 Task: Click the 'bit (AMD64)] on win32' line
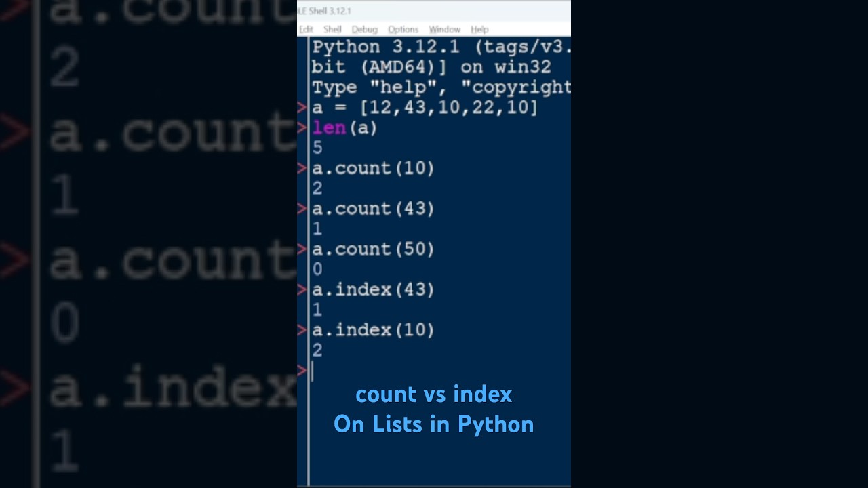click(x=431, y=67)
